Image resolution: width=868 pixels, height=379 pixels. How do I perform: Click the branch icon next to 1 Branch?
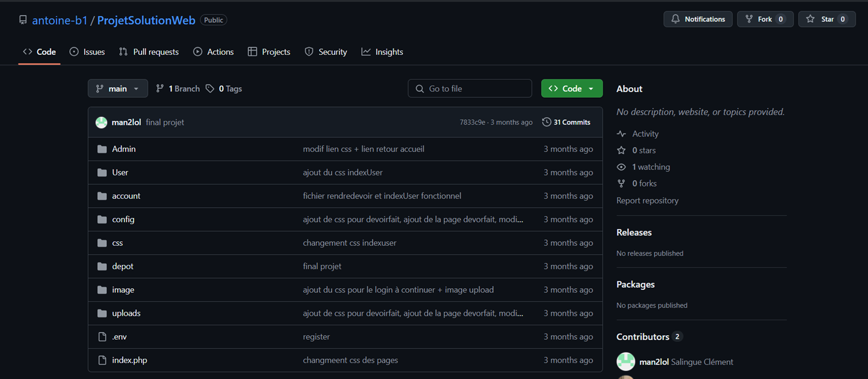tap(160, 89)
